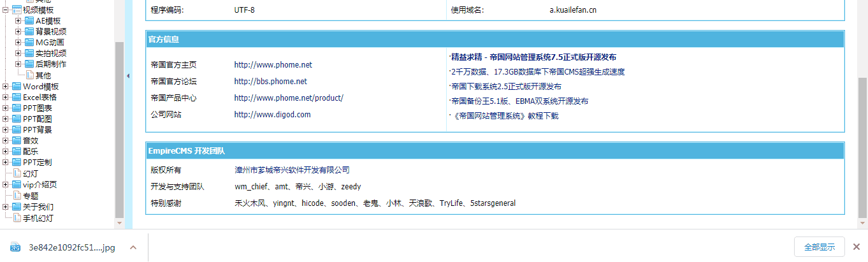Click 全部显示 show all downloads button
This screenshot has width=868, height=262.
click(820, 247)
